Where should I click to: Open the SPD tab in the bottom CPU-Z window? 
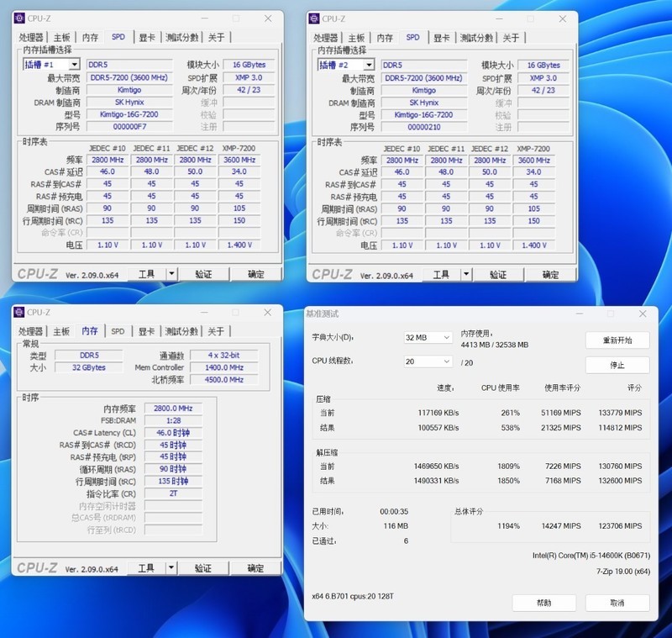point(118,331)
